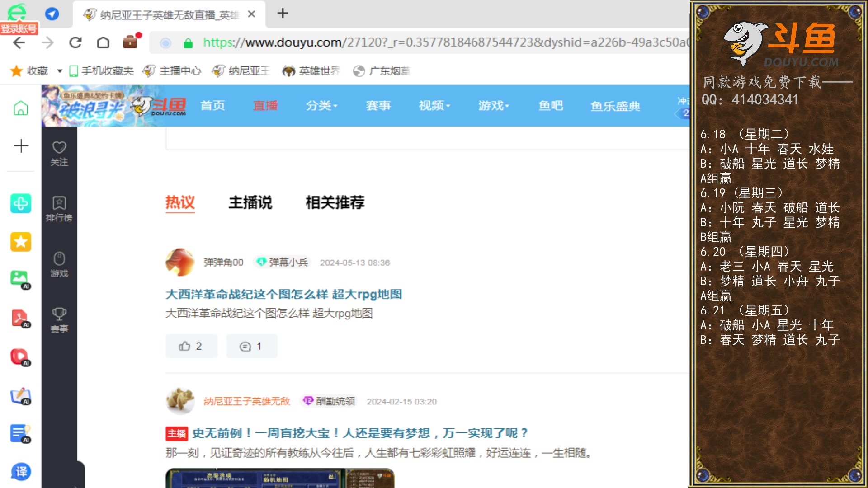Open the post 大西洋革命战纪这个图怎么样 超大rpg地图
The height and width of the screenshot is (488, 868).
(x=283, y=294)
